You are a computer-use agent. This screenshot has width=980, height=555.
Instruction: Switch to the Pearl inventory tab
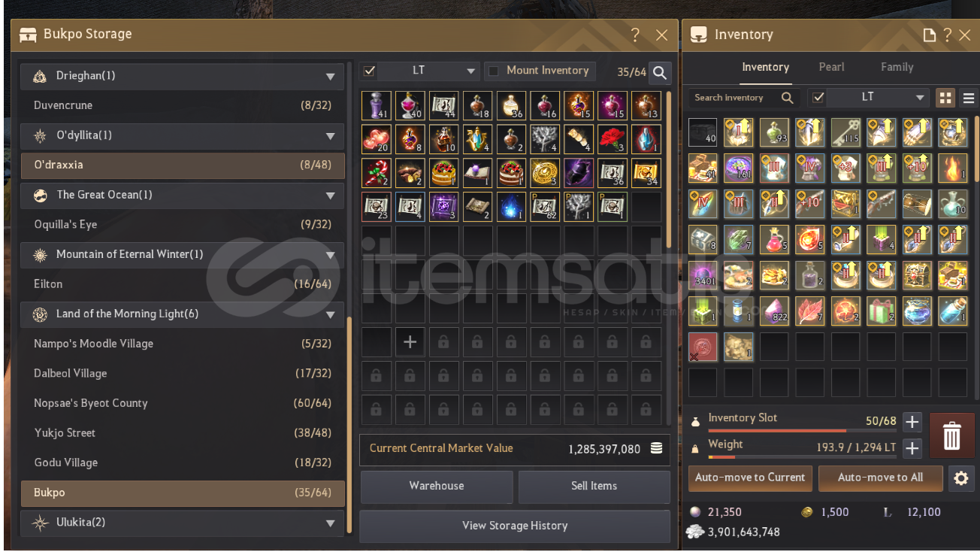[831, 67]
